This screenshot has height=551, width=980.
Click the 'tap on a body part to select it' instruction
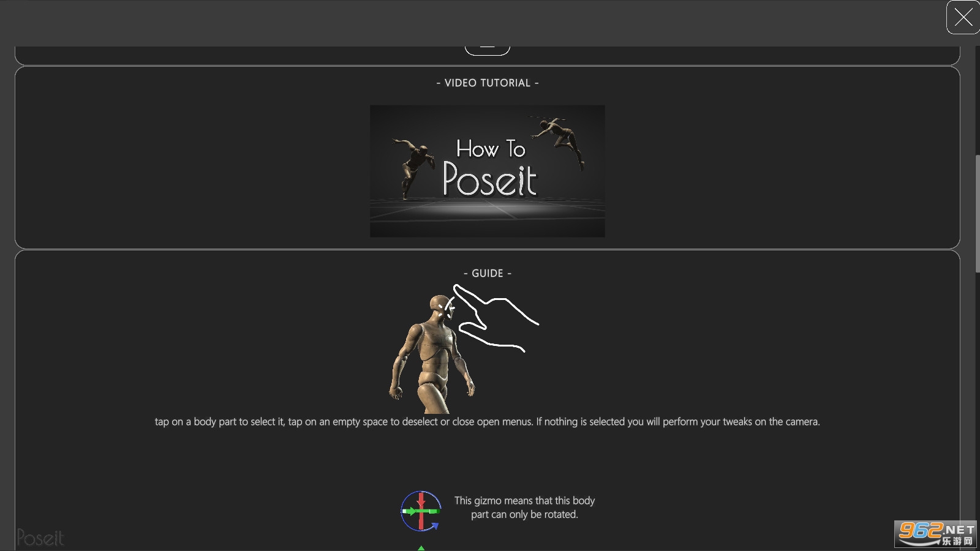click(488, 422)
